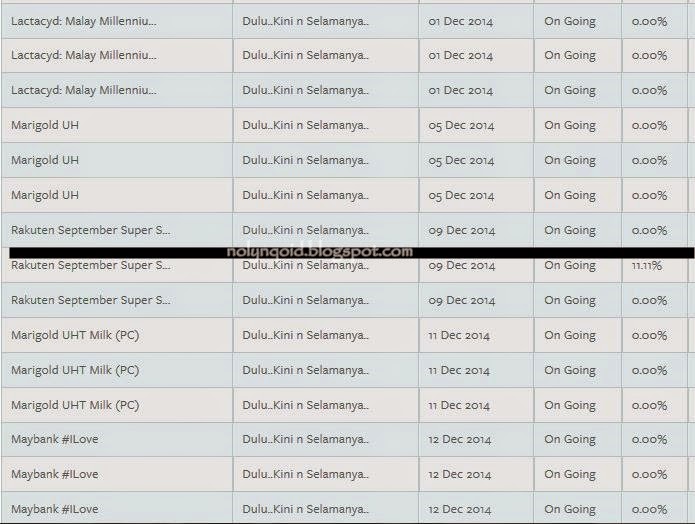The height and width of the screenshot is (524, 695).
Task: Click On Going status in the 11.11% row
Action: [x=570, y=266]
